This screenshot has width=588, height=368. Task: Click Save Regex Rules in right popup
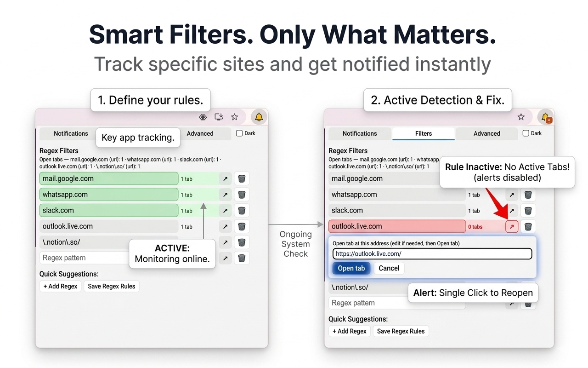[x=401, y=331]
